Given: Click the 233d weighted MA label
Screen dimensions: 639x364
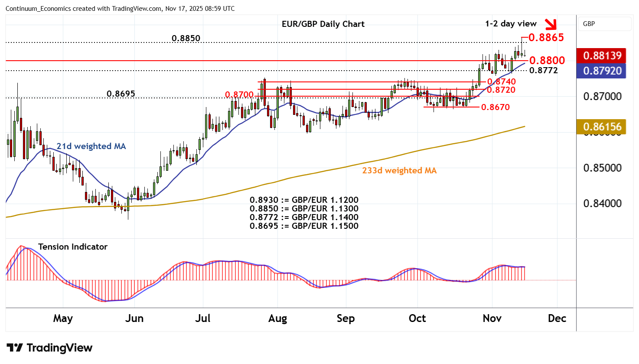Looking at the screenshot, I should tap(399, 171).
